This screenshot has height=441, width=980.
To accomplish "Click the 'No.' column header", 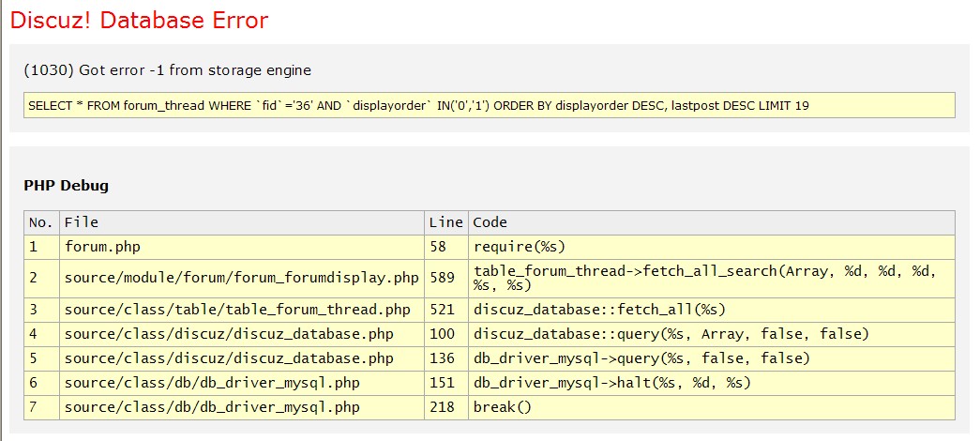I will click(42, 222).
